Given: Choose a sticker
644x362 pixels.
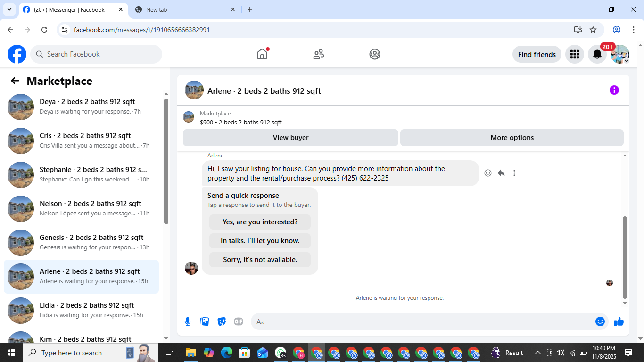Looking at the screenshot, I should (222, 321).
